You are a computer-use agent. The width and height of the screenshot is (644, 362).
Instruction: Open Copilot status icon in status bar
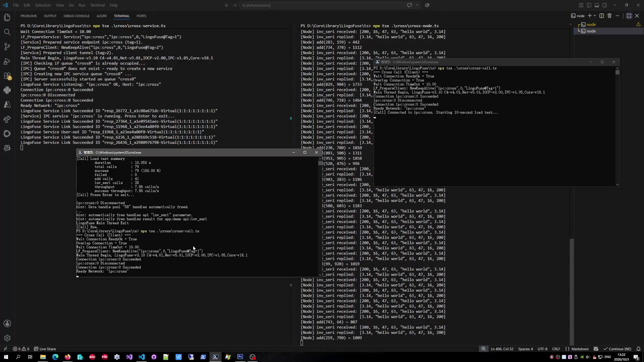pos(596,349)
